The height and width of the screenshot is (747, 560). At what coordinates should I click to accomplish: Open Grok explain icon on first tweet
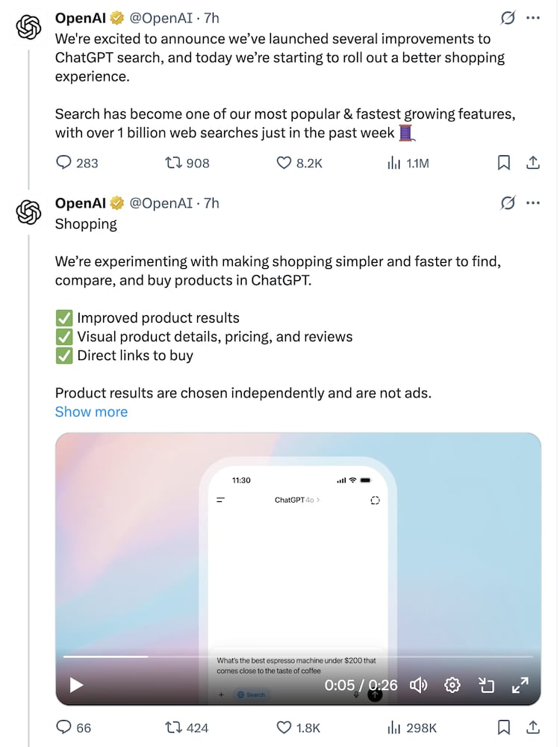(508, 18)
